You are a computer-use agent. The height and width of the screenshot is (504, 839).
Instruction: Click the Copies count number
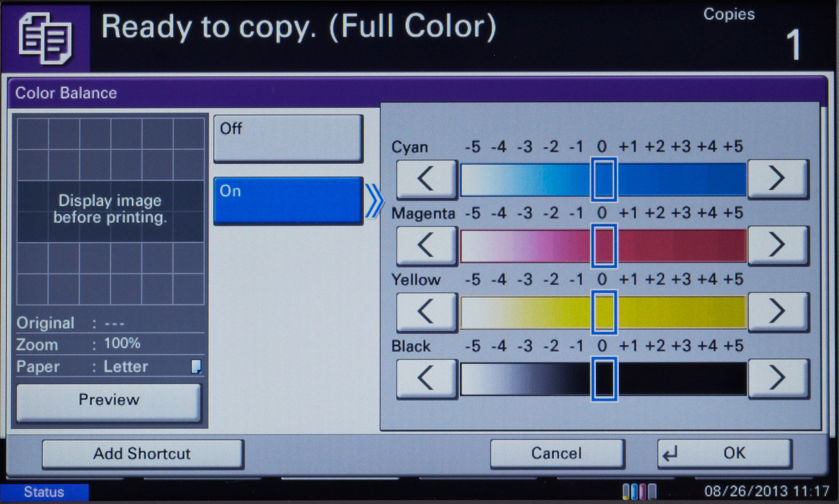coord(793,45)
